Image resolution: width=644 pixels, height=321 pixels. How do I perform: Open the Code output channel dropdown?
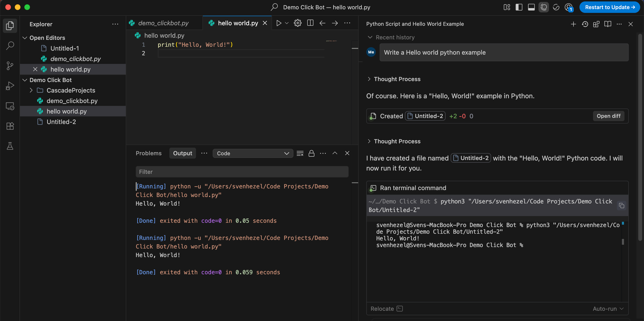coord(253,154)
